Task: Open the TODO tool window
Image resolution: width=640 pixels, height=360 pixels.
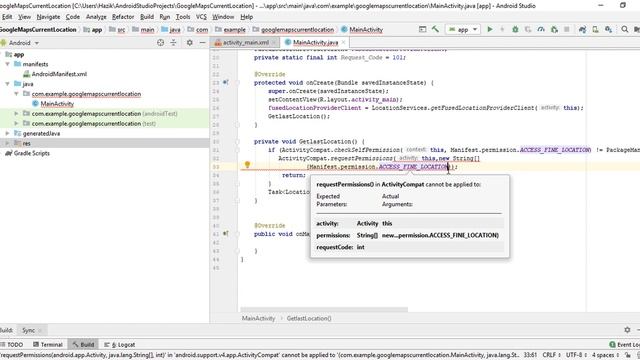Action: click(x=12, y=344)
